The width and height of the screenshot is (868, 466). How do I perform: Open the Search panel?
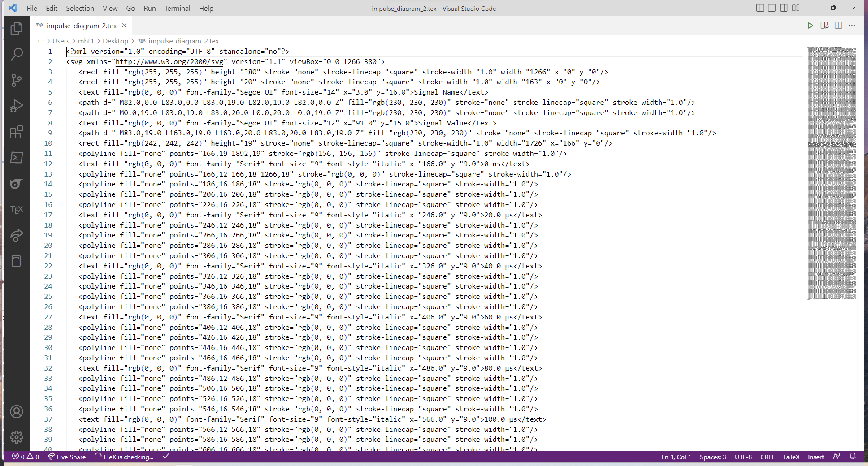pyautogui.click(x=17, y=54)
